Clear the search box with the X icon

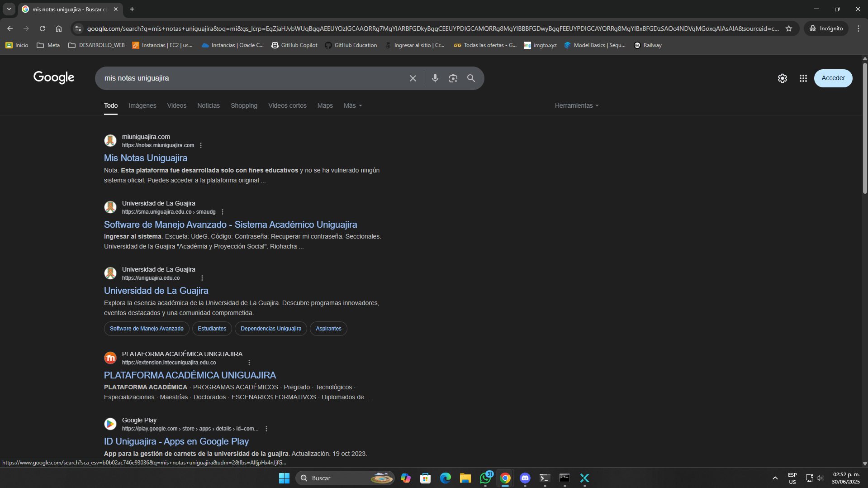[x=413, y=78]
